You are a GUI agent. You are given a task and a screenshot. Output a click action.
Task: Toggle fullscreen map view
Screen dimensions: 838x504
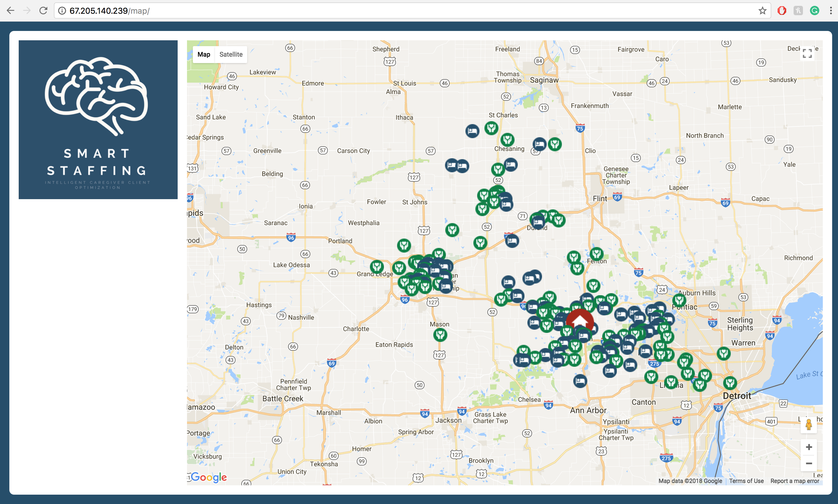coord(807,53)
